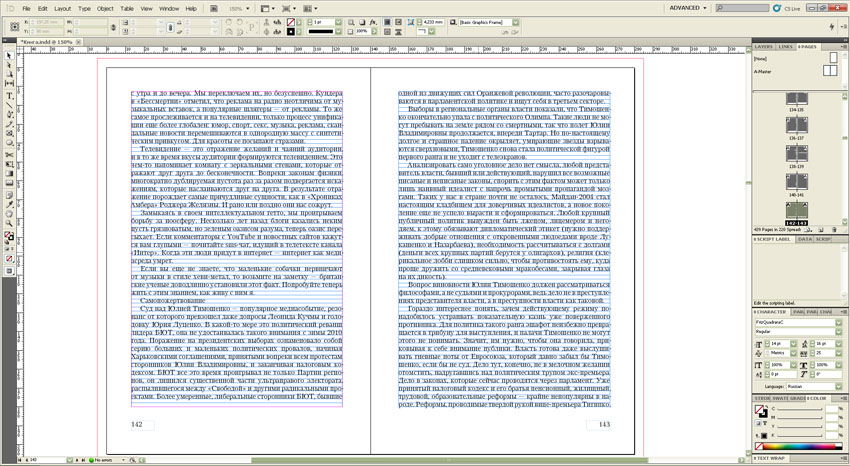Select the Gap tool
The image size is (850, 466).
pos(9,83)
